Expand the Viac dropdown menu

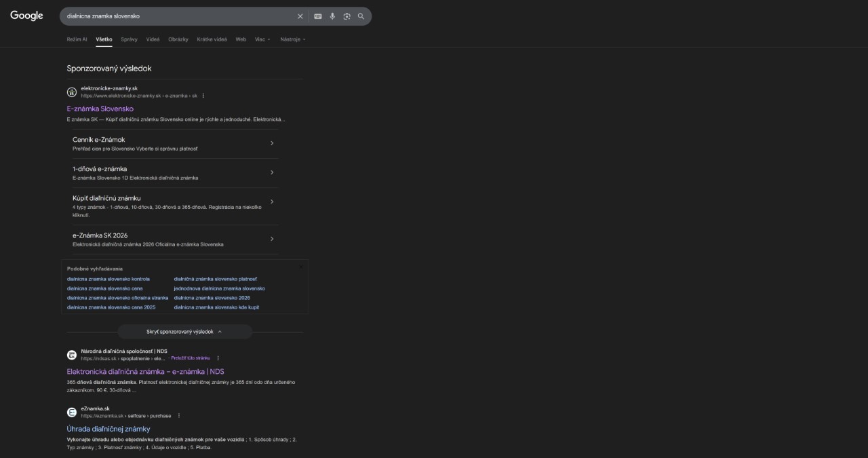262,39
